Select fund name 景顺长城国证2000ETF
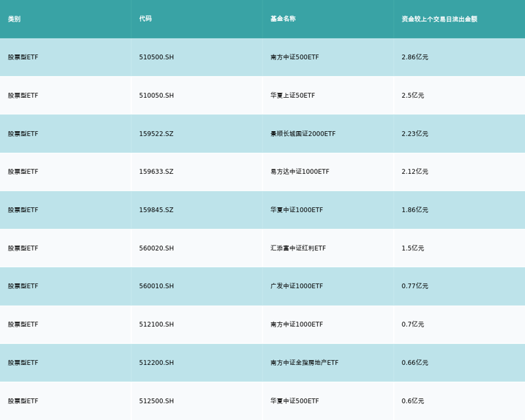 click(x=303, y=134)
